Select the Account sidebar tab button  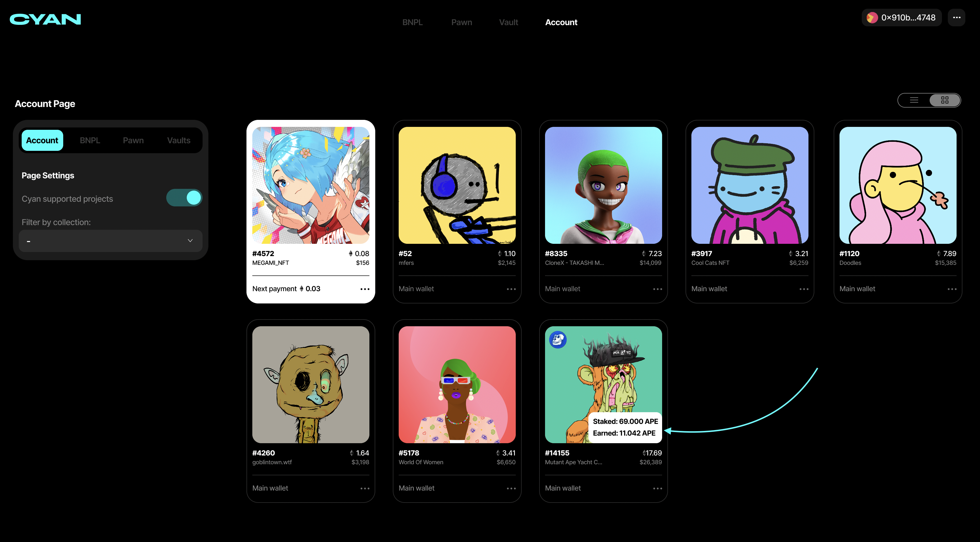coord(42,140)
